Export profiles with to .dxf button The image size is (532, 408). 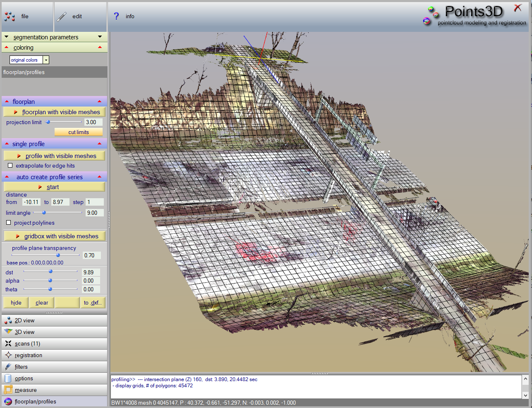pos(93,302)
